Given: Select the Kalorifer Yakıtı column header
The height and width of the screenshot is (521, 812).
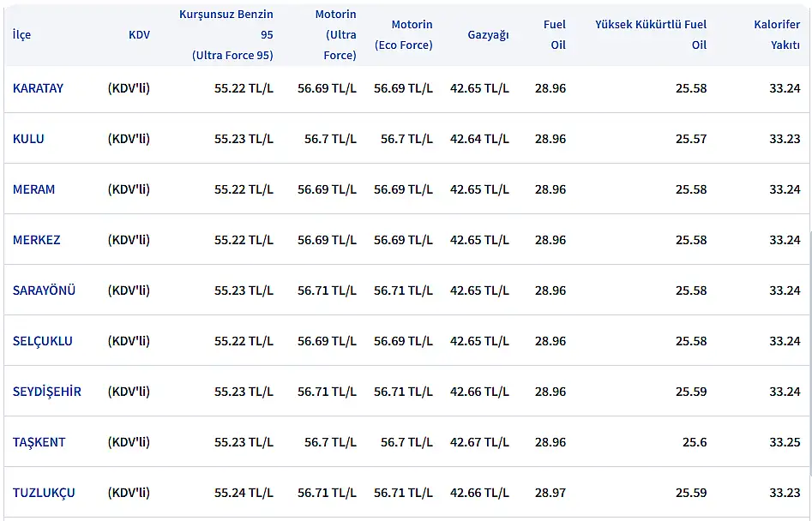Looking at the screenshot, I should point(777,35).
